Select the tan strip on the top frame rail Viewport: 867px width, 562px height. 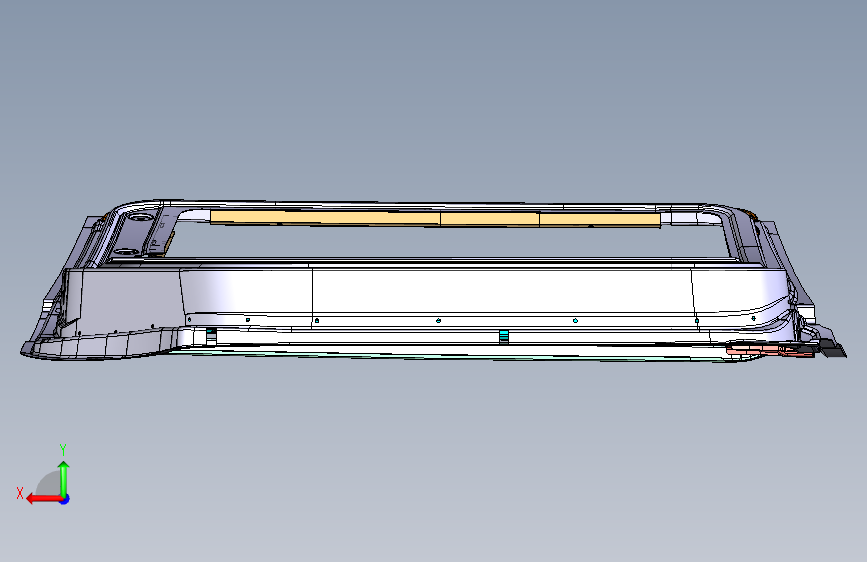point(435,218)
